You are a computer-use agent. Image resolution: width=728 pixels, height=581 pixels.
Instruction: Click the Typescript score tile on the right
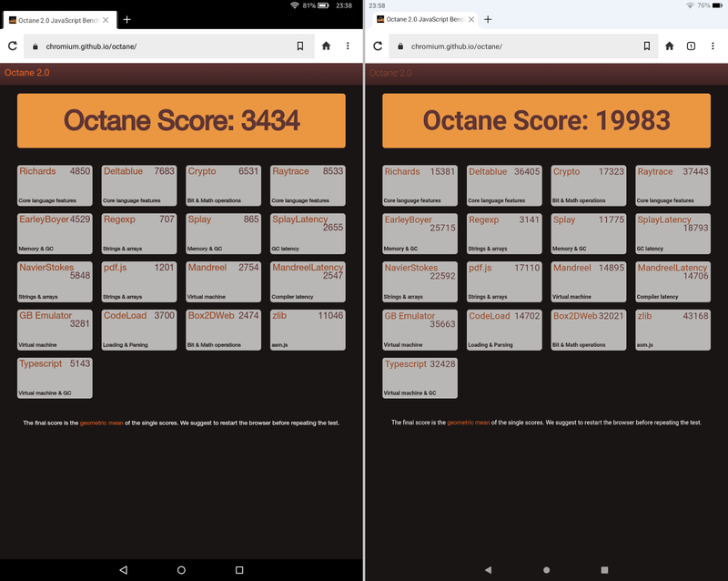420,377
